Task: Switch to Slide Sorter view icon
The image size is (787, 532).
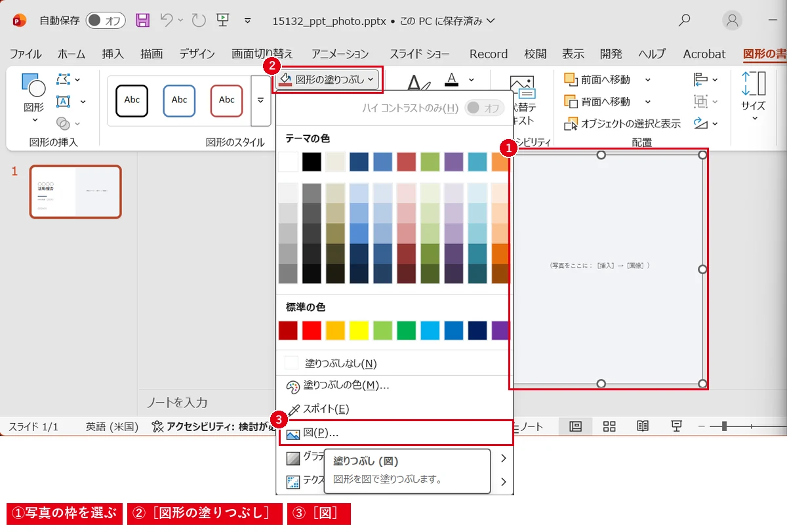Action: [609, 427]
